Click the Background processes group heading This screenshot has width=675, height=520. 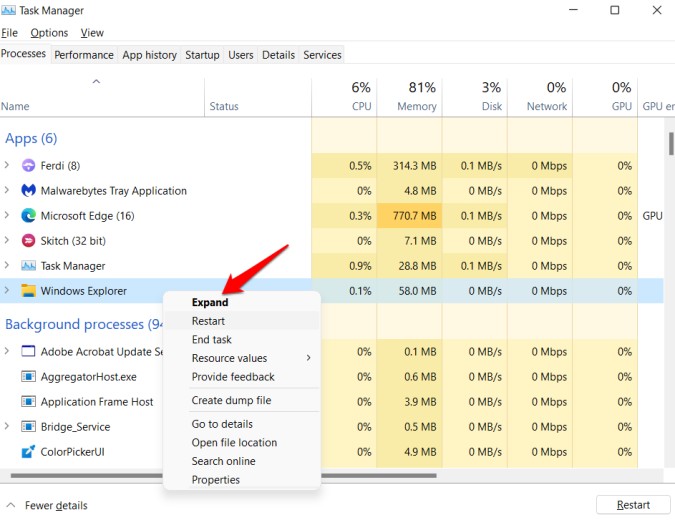click(x=84, y=324)
